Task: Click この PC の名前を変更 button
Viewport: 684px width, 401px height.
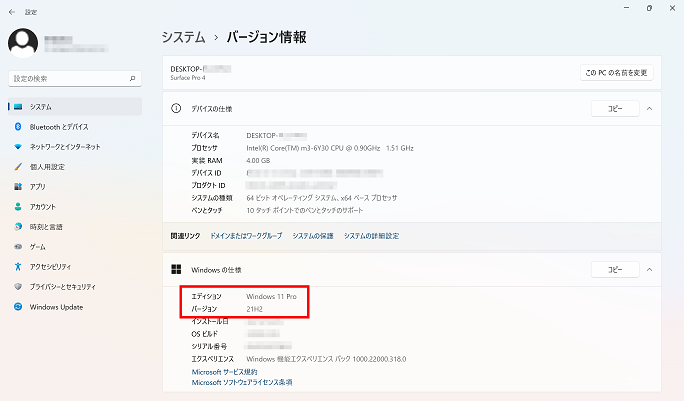Action: coord(616,73)
